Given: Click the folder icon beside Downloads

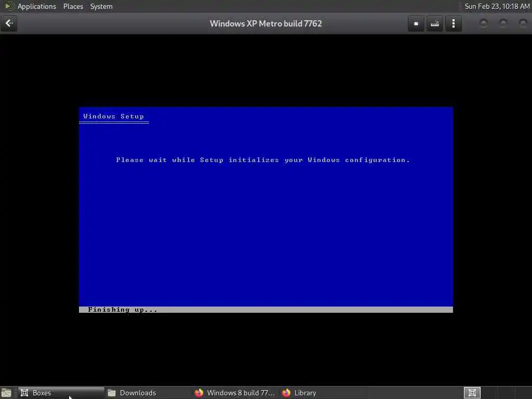Looking at the screenshot, I should pos(112,393).
